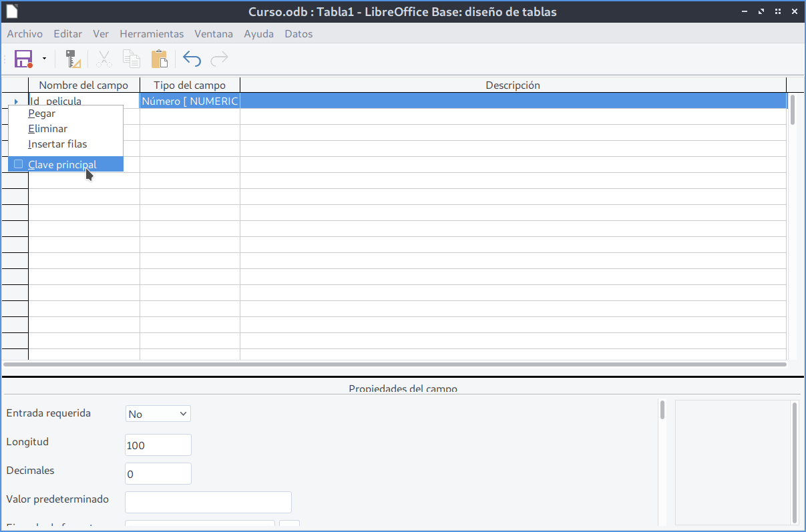
Task: Open the Tipo del campo Número cell
Action: pyautogui.click(x=190, y=101)
